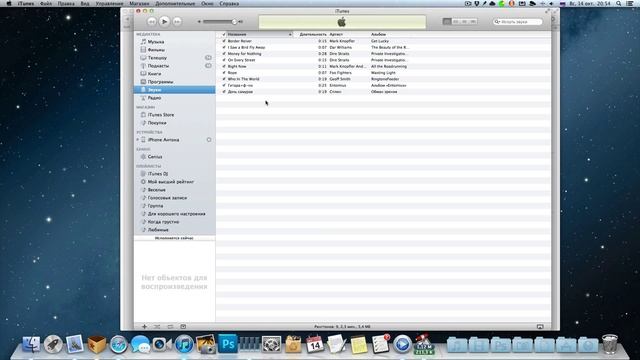This screenshot has width=640, height=360.
Task: Open the Вид menu
Action: pos(84,3)
